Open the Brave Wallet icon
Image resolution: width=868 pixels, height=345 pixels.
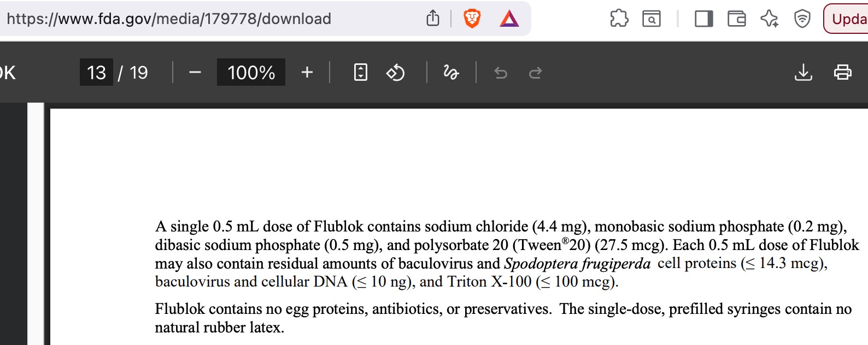point(737,19)
